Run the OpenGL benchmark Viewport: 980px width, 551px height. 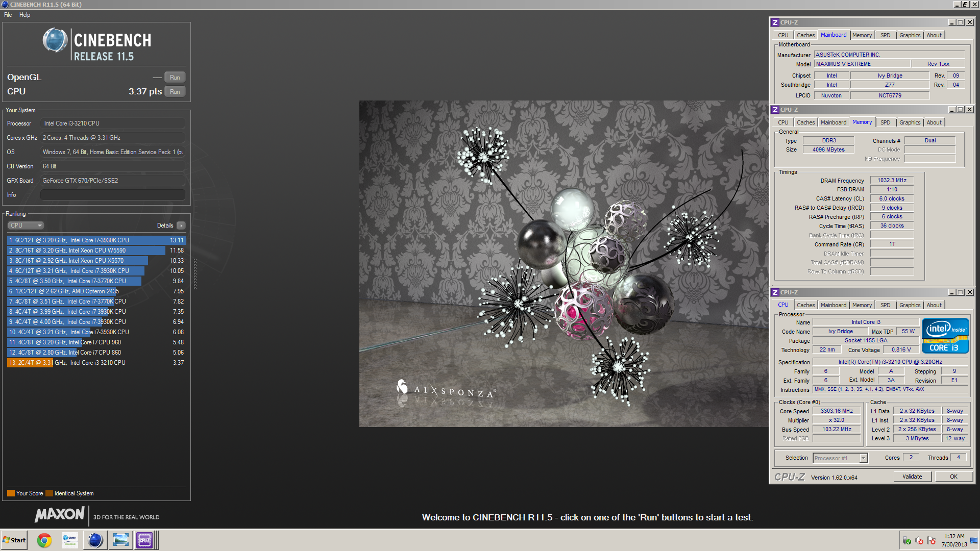coord(175,78)
